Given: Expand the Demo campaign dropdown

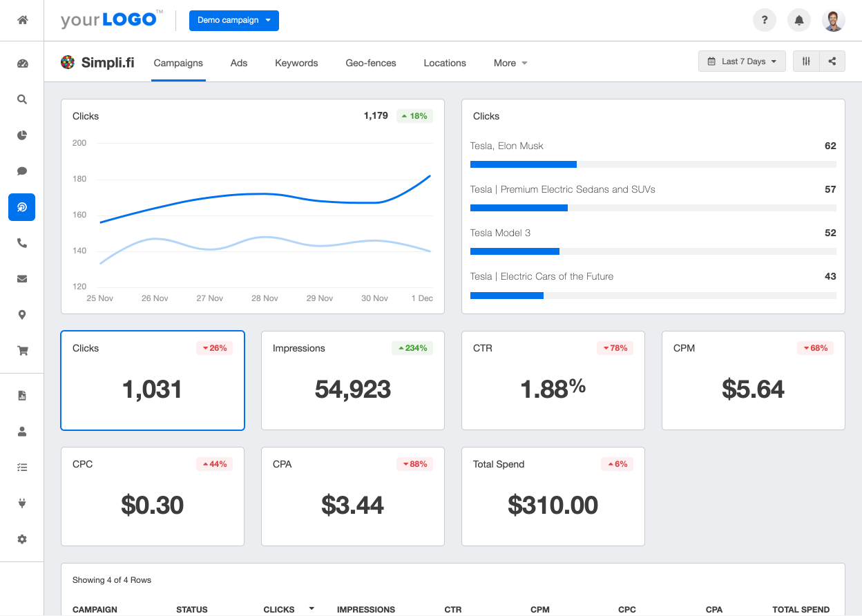Looking at the screenshot, I should [x=233, y=20].
